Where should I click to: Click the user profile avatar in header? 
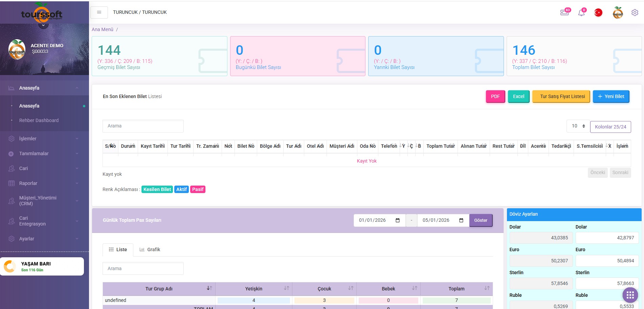pyautogui.click(x=618, y=13)
